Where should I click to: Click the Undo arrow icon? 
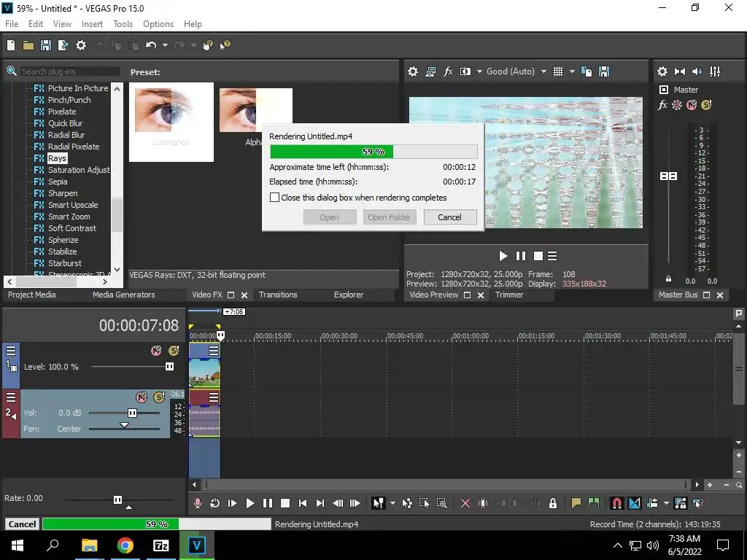(x=151, y=45)
